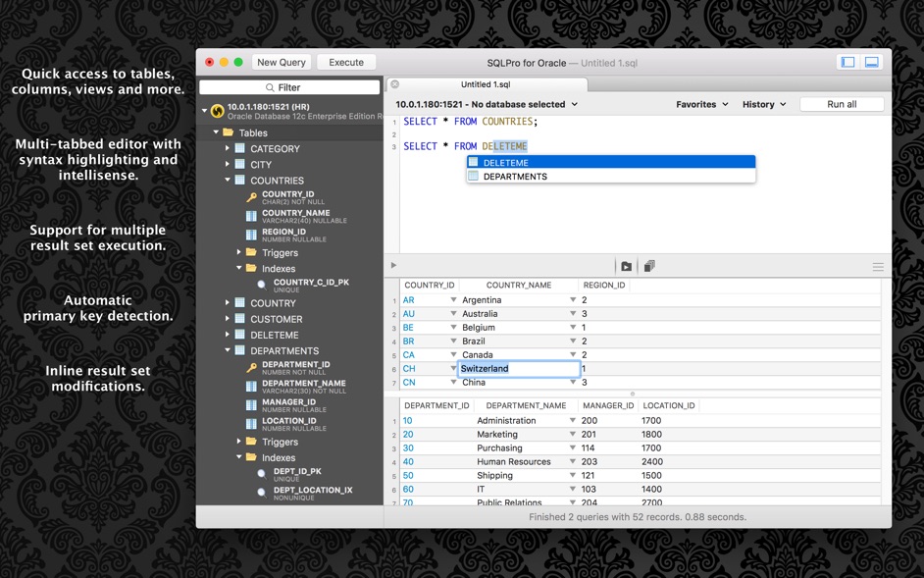Toggle the bottom results panel icon

pos(871,62)
